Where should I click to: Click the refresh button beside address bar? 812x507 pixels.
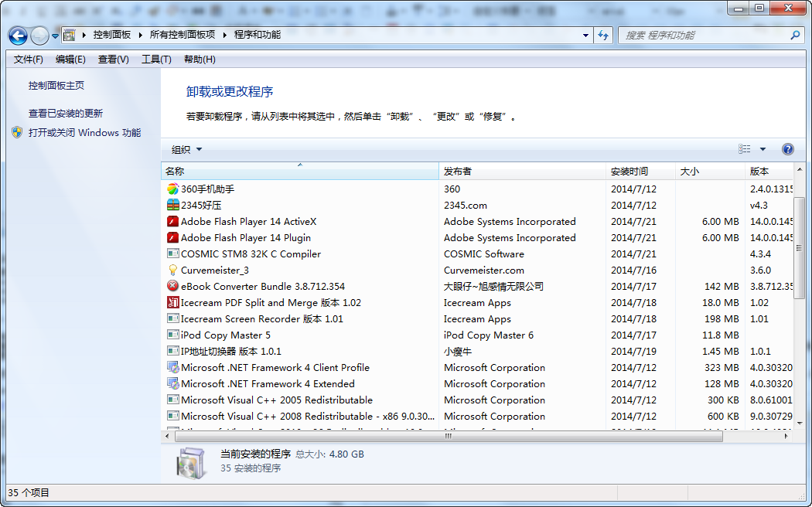point(604,36)
